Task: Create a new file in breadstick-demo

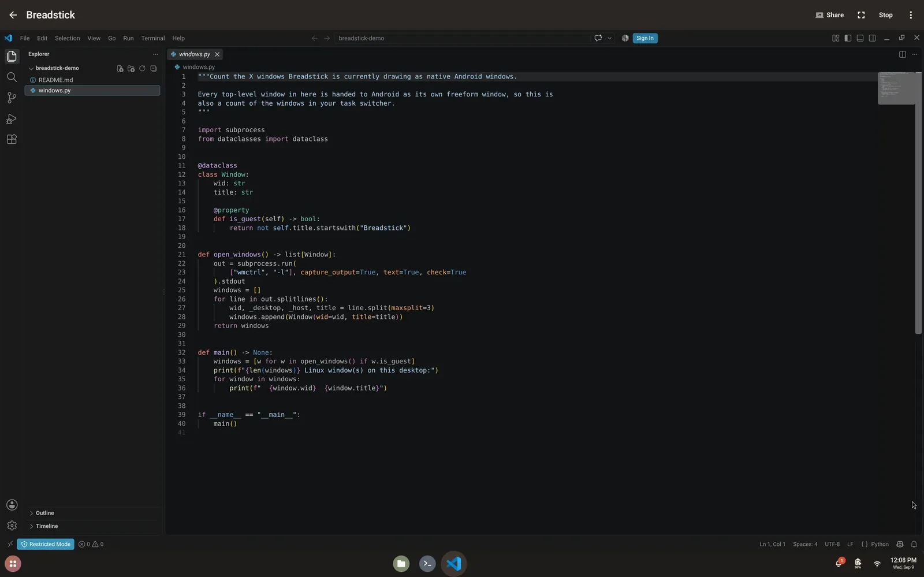Action: tap(120, 68)
